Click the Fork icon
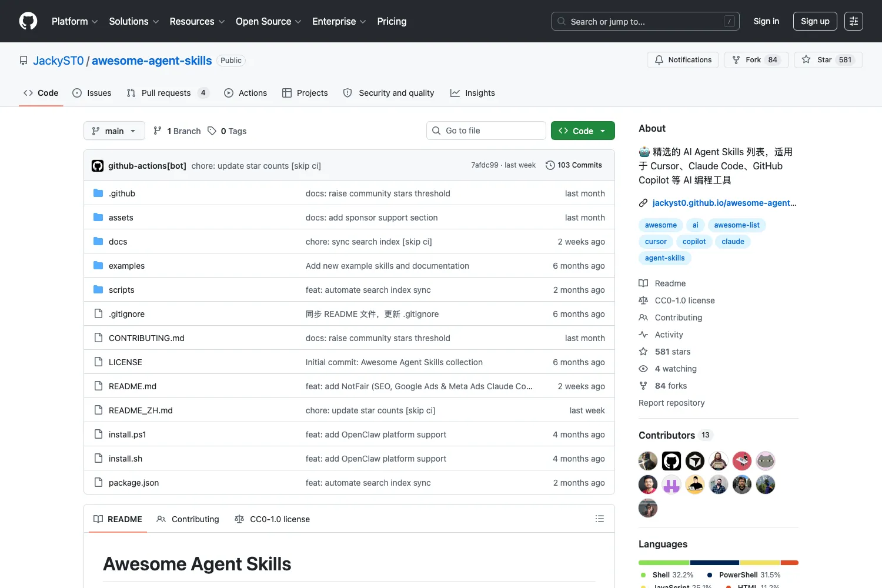 tap(736, 60)
